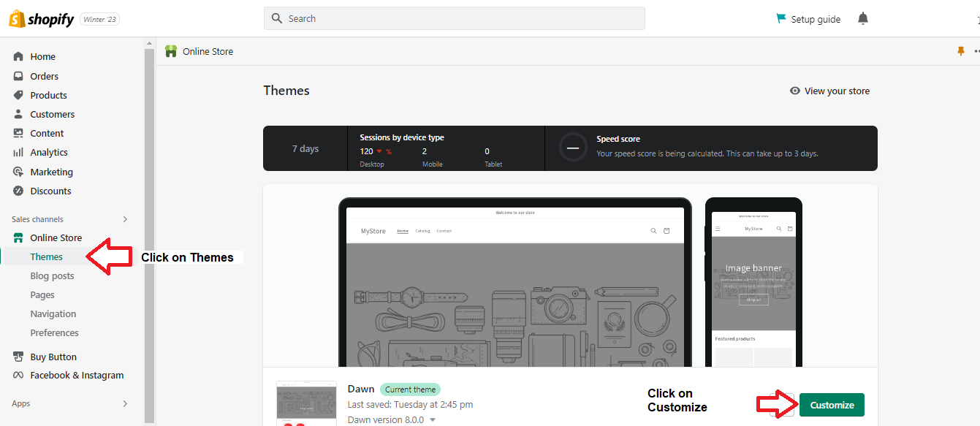Open Blog posts in the sidebar

52,275
